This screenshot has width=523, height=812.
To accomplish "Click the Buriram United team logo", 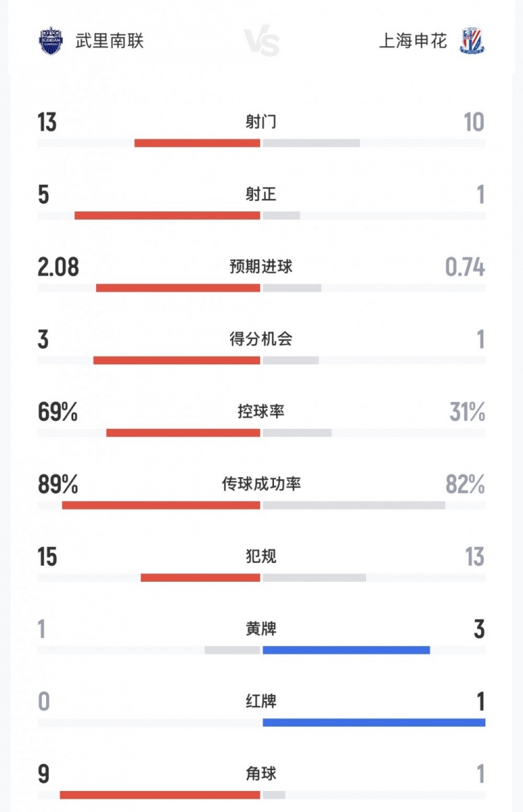I will (50, 41).
